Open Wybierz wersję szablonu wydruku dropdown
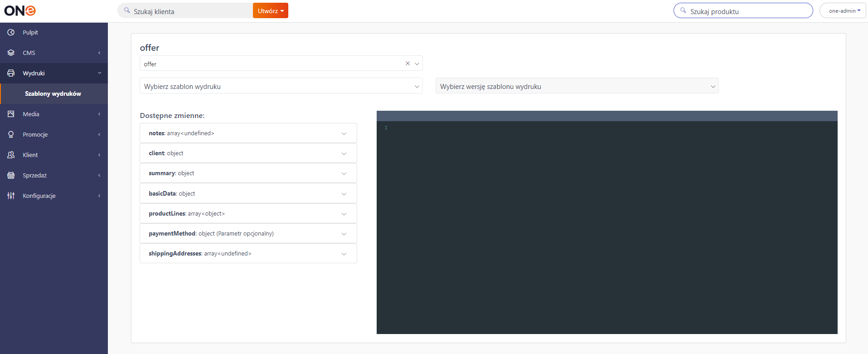The width and height of the screenshot is (868, 354). pos(577,86)
